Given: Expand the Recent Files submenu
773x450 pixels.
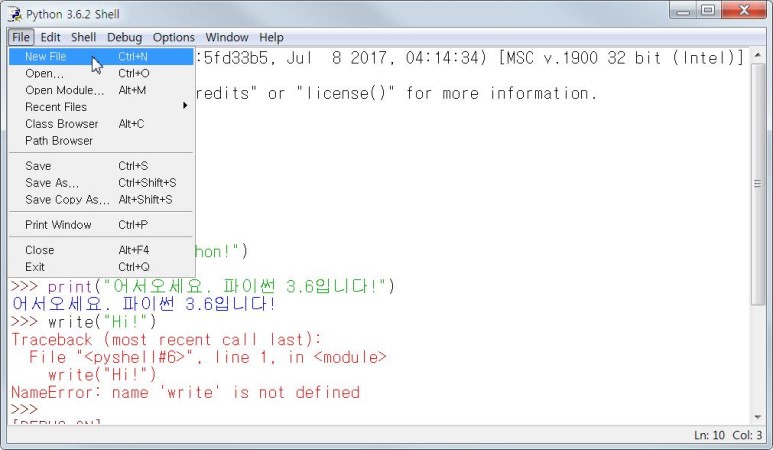Looking at the screenshot, I should pyautogui.click(x=101, y=107).
